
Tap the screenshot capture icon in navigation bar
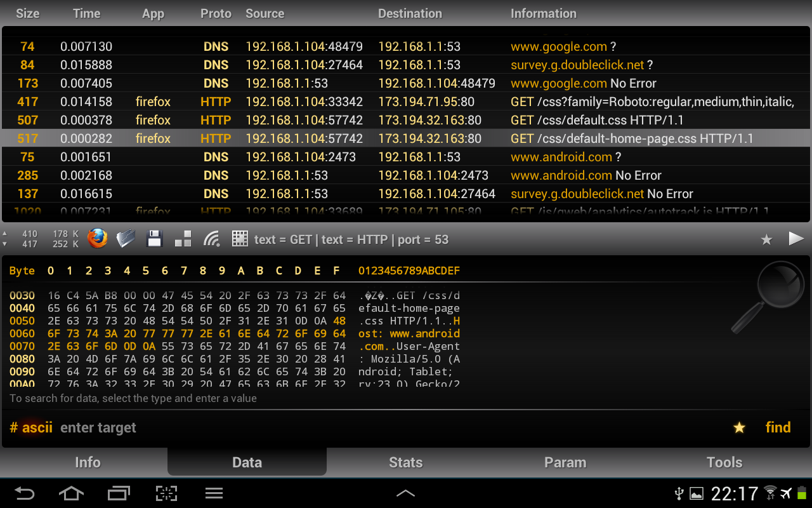(x=166, y=493)
